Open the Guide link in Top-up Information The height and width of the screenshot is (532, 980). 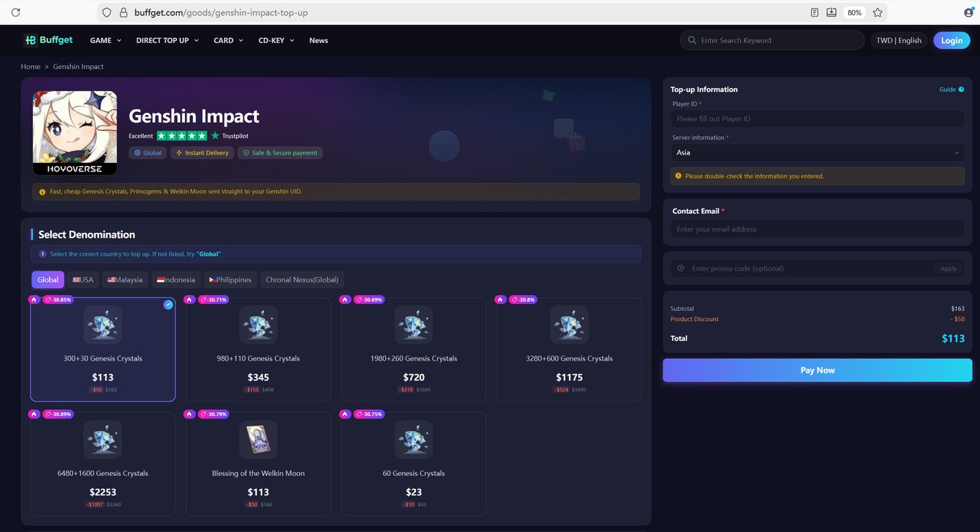948,90
